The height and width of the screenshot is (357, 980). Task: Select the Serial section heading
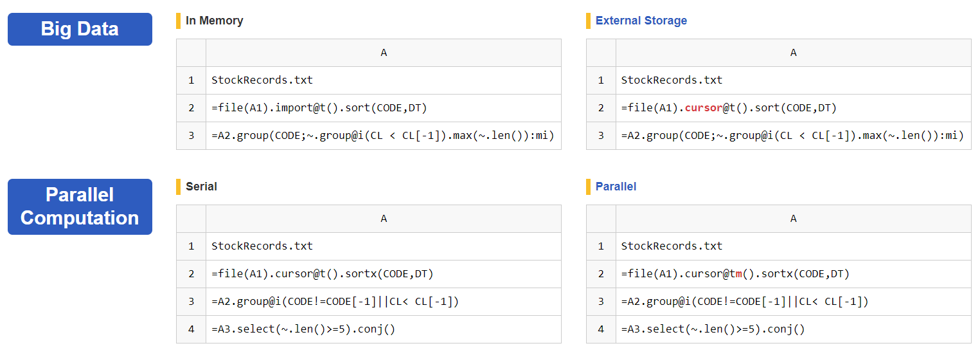201,187
